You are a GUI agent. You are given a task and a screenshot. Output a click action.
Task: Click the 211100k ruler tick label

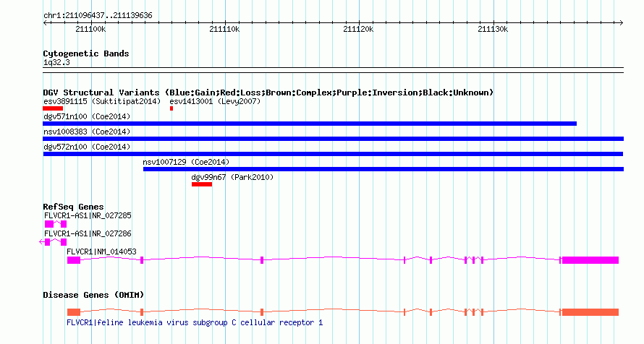90,29
